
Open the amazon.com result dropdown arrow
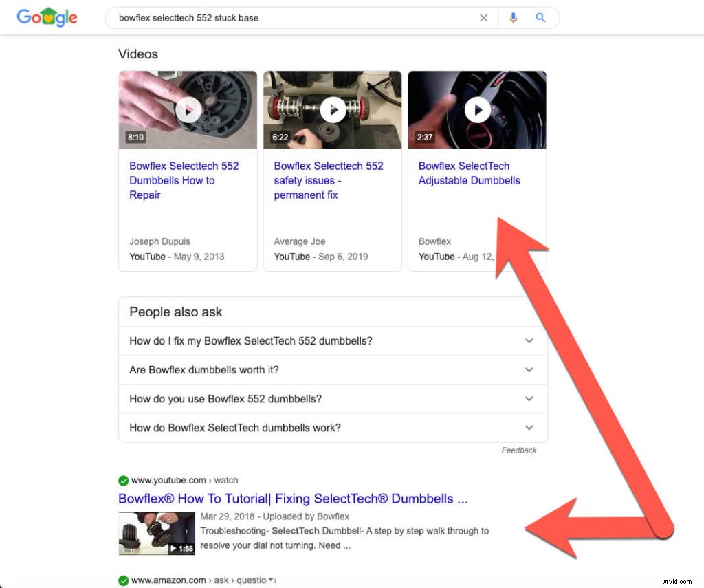272,580
